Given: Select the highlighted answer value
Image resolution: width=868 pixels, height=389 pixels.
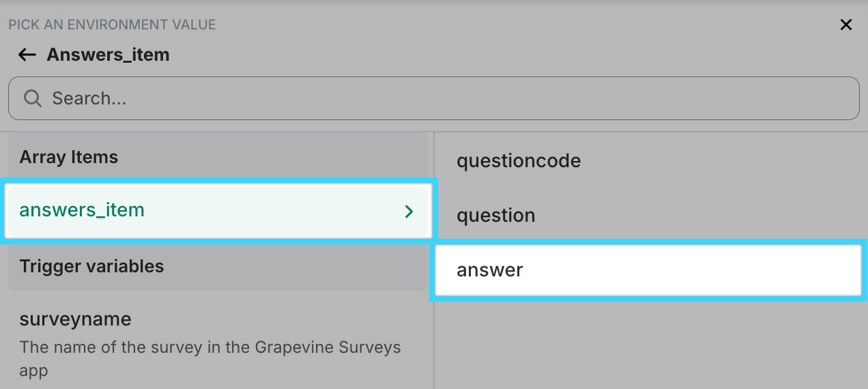Looking at the screenshot, I should tap(648, 270).
